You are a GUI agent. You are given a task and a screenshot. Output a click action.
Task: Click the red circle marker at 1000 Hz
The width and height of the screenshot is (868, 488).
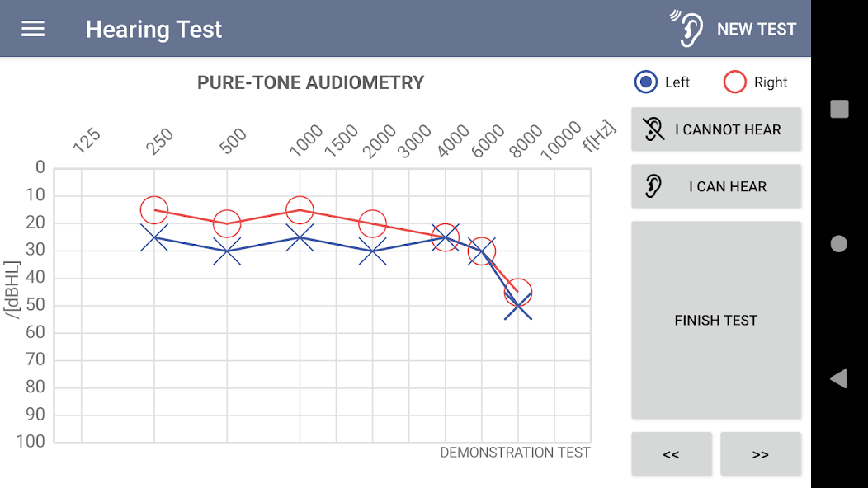pos(300,210)
